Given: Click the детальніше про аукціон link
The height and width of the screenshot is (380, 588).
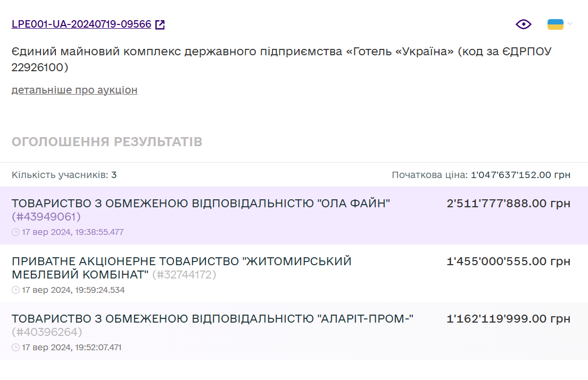Looking at the screenshot, I should (74, 90).
